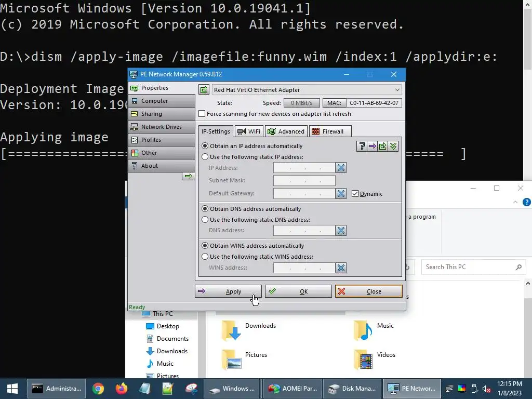
Task: Select Music in the Explorer navigation tree
Action: pyautogui.click(x=160, y=363)
